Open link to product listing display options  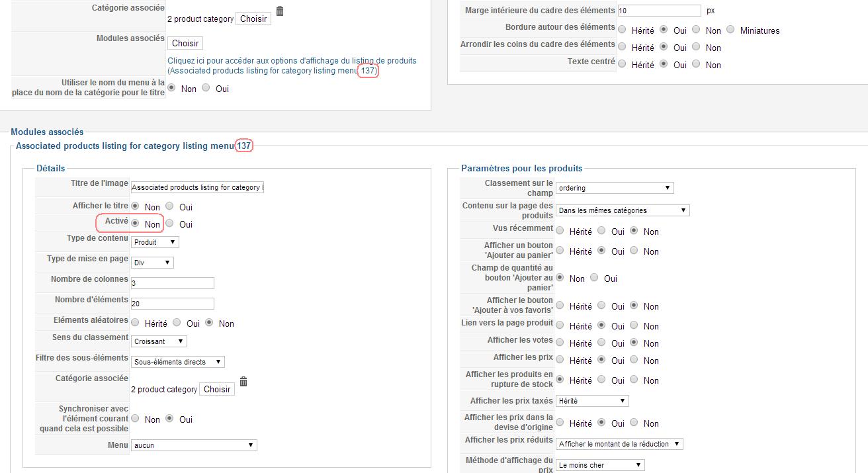click(292, 65)
